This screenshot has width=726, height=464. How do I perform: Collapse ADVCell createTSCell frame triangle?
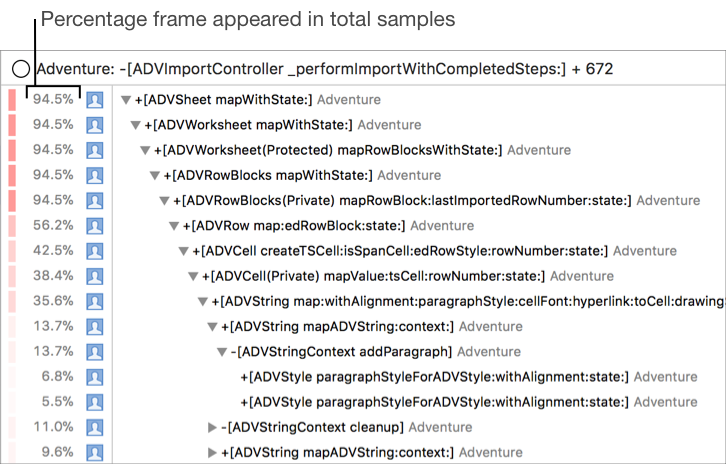[183, 250]
